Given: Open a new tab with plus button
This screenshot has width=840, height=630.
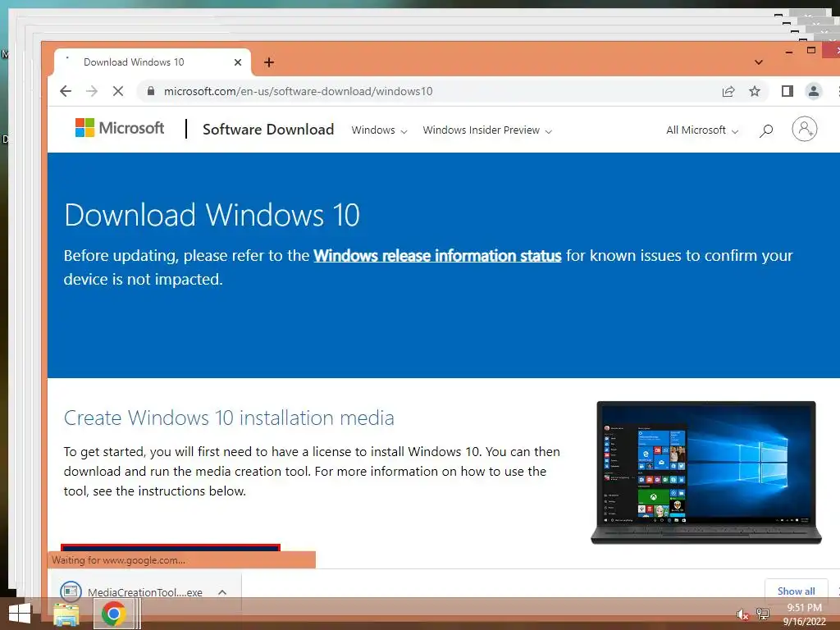Looking at the screenshot, I should click(269, 62).
